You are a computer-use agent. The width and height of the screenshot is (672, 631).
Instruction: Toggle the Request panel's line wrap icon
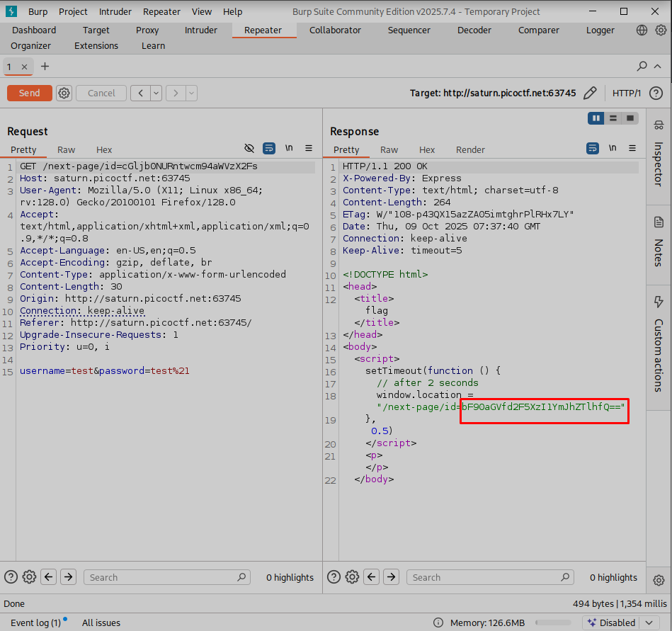[269, 148]
